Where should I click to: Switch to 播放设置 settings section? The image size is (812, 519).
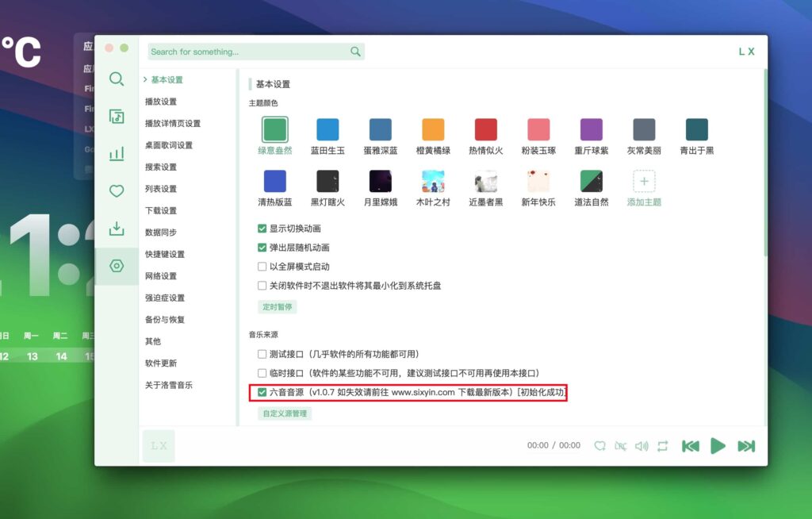pos(163,102)
